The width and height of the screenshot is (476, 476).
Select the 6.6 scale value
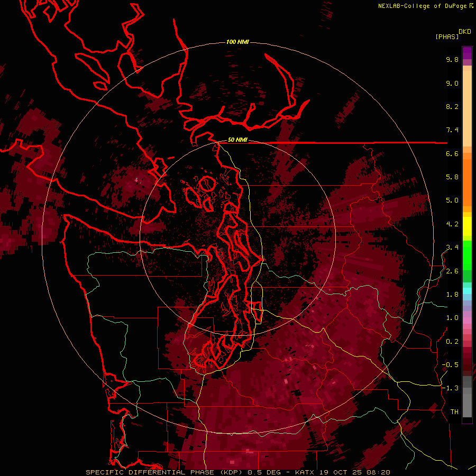[x=452, y=153]
